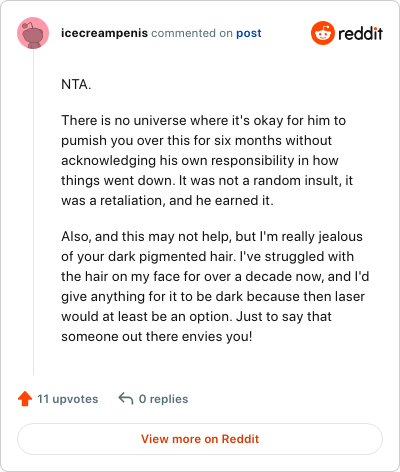Click the vertical comment thread line
This screenshot has width=400, height=472.
(33, 212)
